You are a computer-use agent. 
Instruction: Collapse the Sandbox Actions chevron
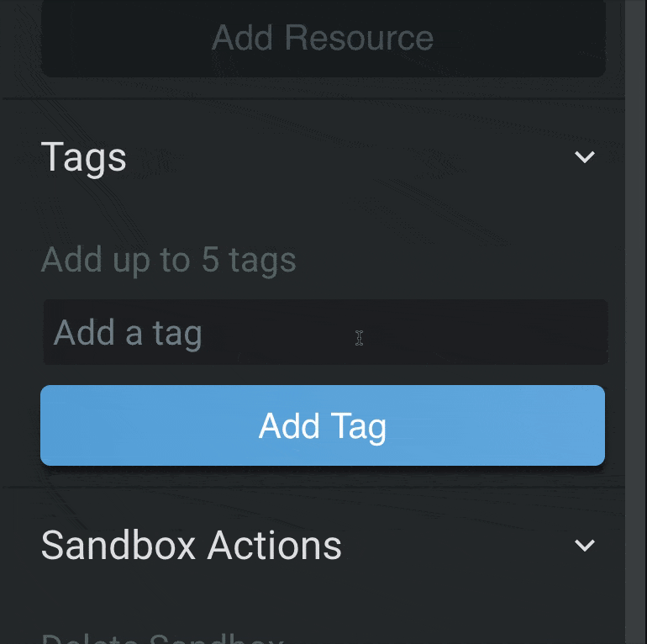point(584,546)
